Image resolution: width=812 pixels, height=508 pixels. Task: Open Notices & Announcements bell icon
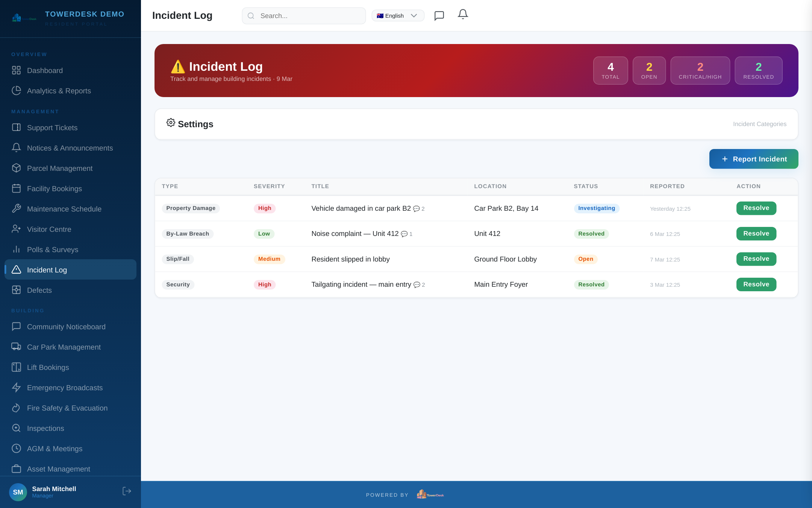tap(16, 148)
